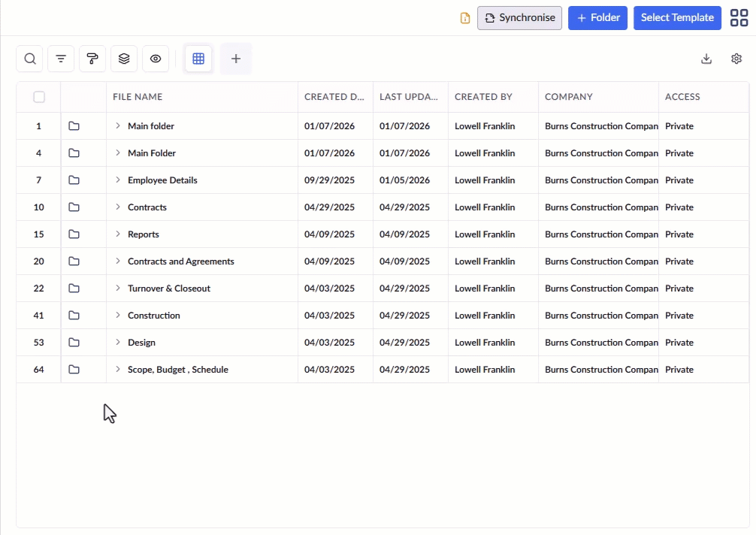Sort by FILE NAME column header

(202, 97)
